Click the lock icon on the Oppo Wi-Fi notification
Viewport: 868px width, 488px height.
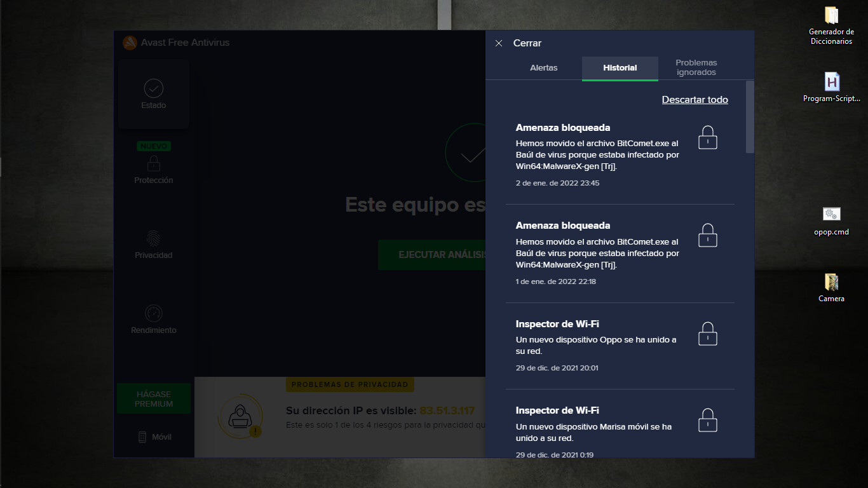pos(707,332)
